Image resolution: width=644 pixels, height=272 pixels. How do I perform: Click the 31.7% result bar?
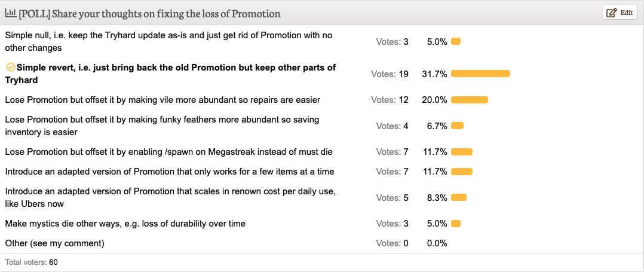click(x=480, y=74)
